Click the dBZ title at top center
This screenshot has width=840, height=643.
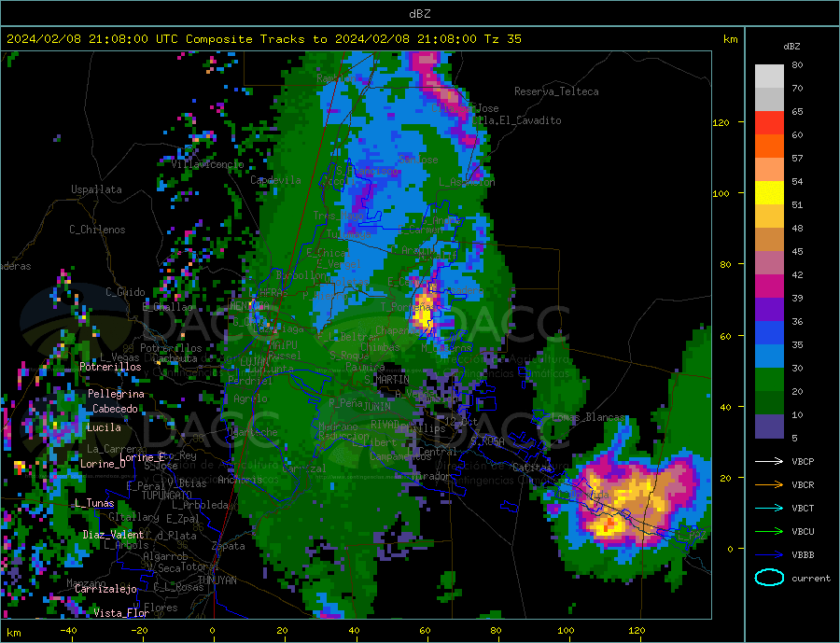click(x=419, y=14)
